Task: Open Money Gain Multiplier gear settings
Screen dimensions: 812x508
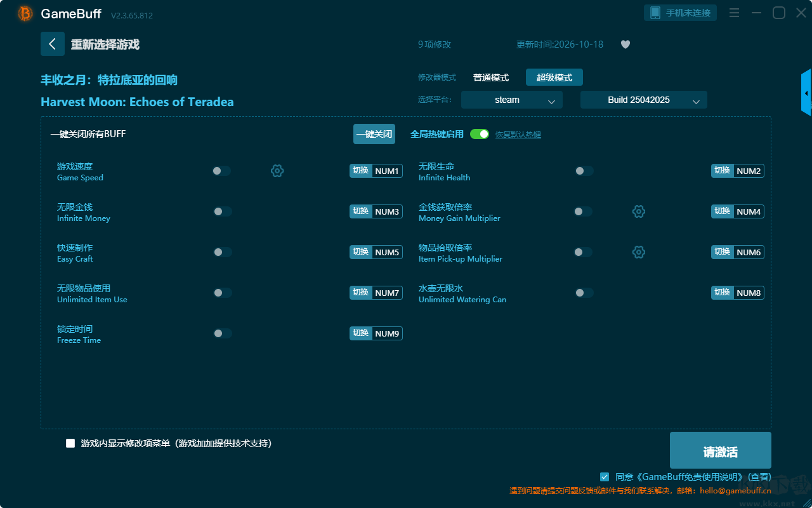Action: click(639, 211)
